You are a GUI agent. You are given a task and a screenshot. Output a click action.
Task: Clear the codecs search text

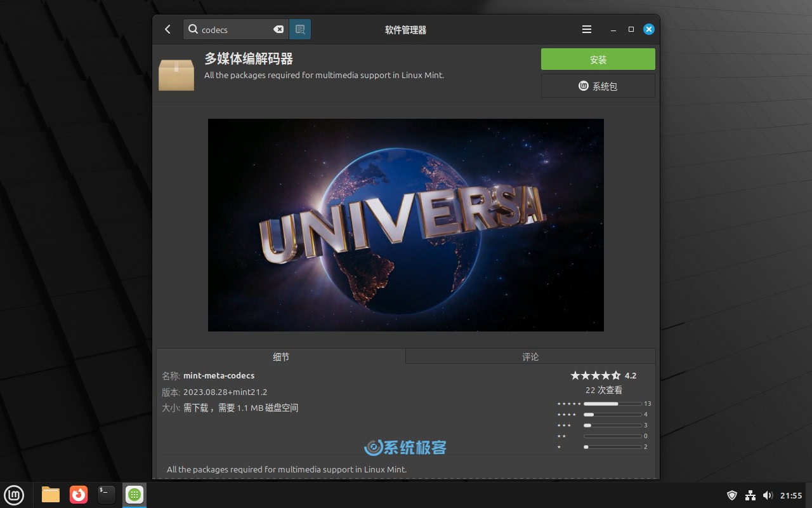point(278,29)
